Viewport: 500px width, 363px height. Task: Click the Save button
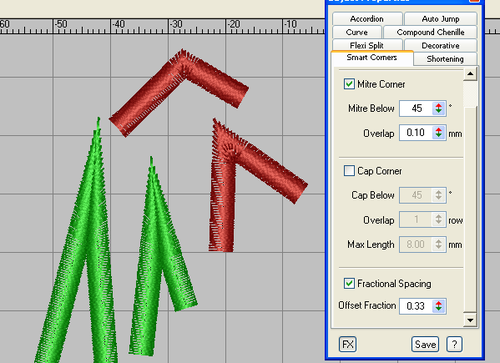pos(425,344)
